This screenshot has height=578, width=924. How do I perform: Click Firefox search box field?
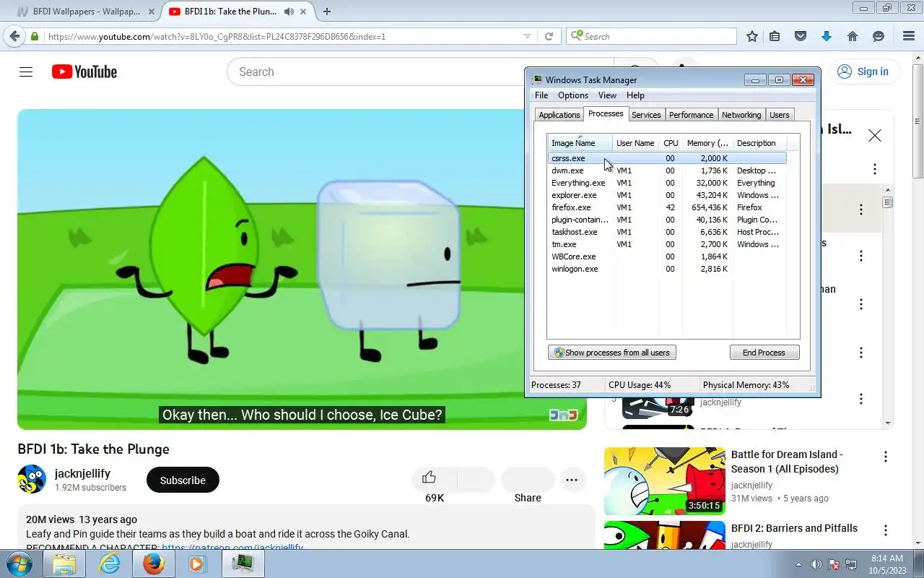(652, 36)
